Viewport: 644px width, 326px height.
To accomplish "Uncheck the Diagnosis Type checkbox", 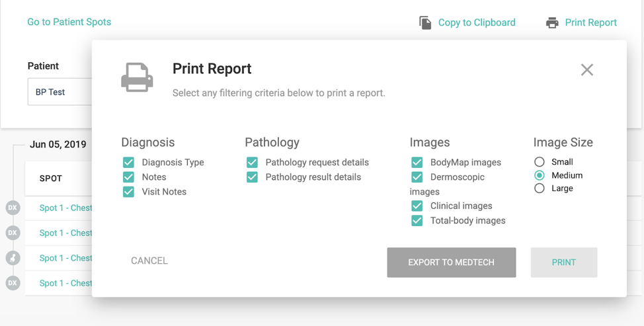I will click(128, 163).
